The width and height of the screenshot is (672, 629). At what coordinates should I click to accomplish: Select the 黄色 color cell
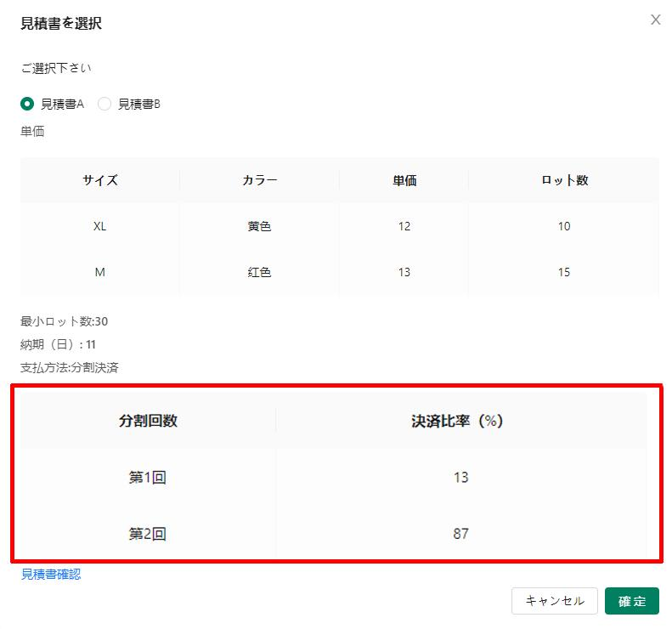(259, 226)
